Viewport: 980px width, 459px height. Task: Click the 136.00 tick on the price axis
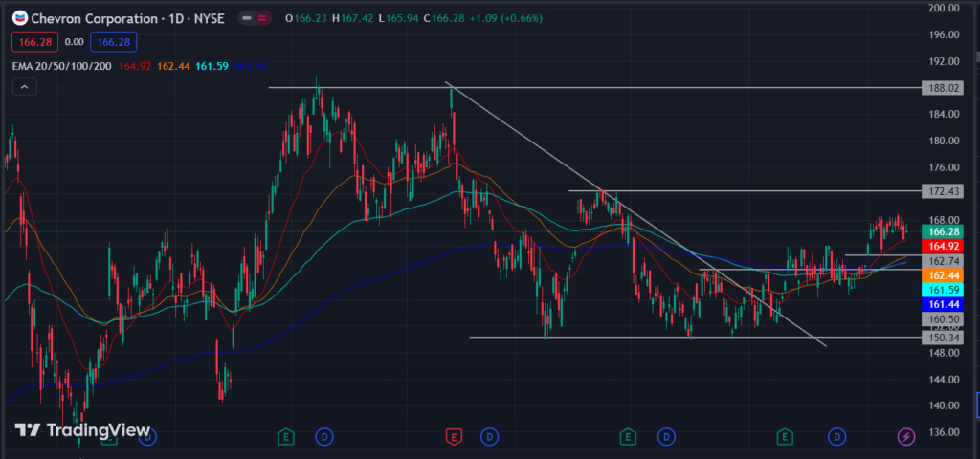pyautogui.click(x=944, y=432)
